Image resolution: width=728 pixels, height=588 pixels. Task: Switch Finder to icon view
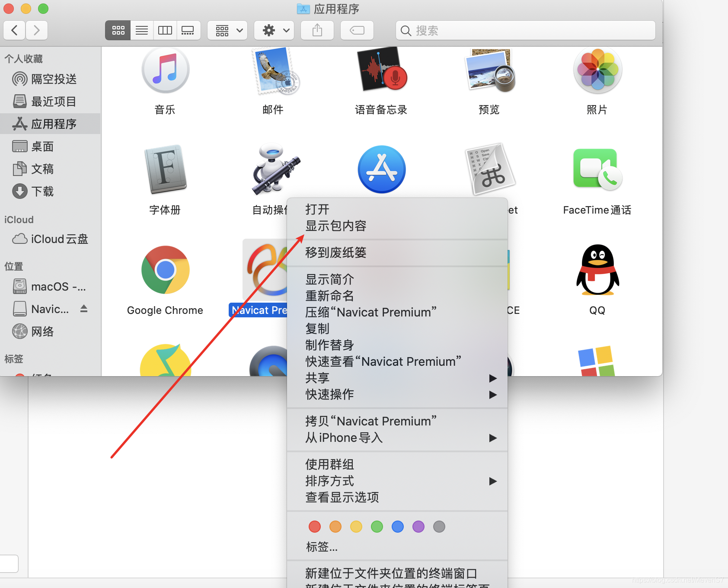118,30
